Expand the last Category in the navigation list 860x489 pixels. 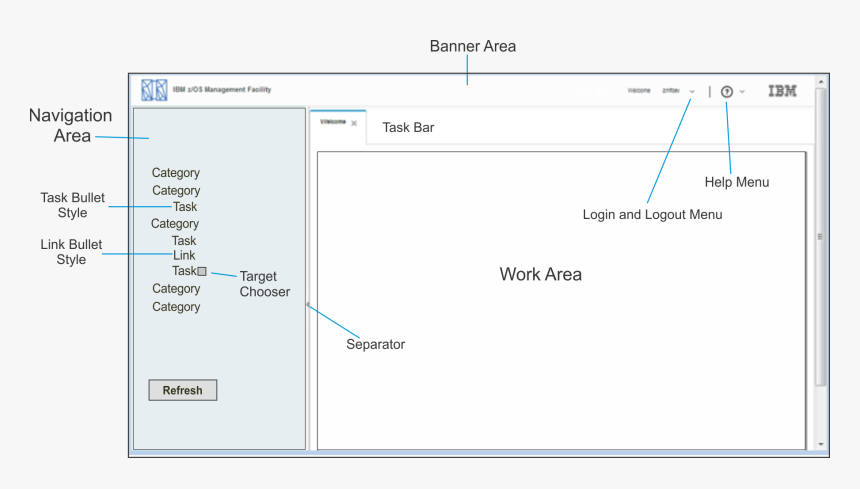click(x=176, y=307)
